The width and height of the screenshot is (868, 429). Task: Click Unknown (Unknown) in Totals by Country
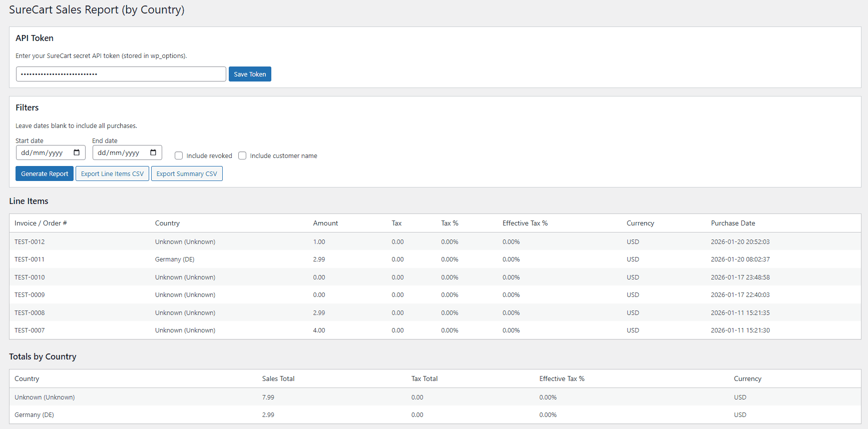click(45, 397)
